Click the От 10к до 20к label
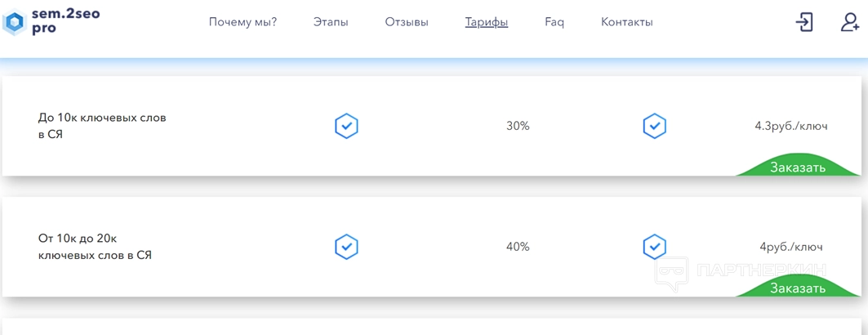This screenshot has height=335, width=868. [95, 247]
